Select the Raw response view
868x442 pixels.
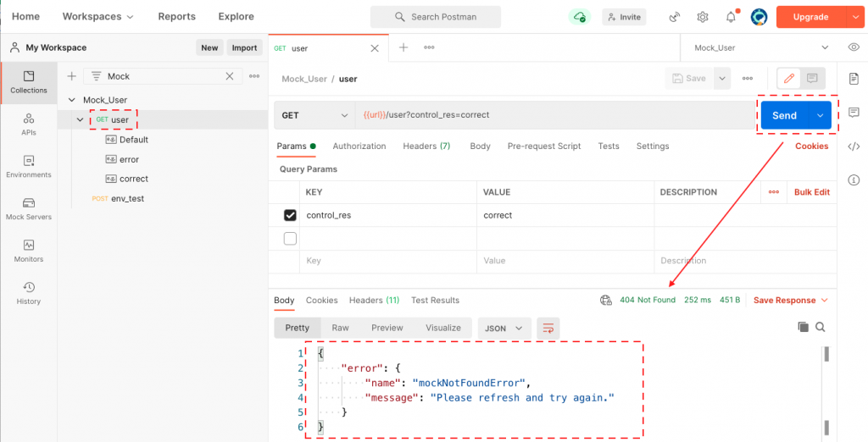pos(341,328)
